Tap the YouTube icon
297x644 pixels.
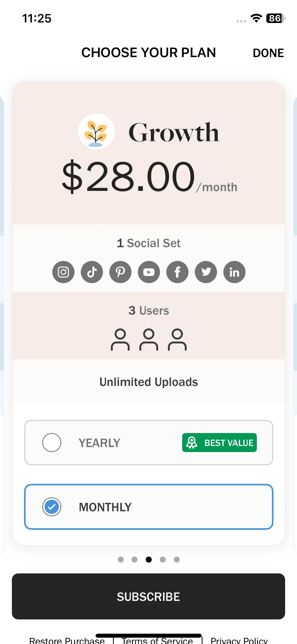(149, 272)
